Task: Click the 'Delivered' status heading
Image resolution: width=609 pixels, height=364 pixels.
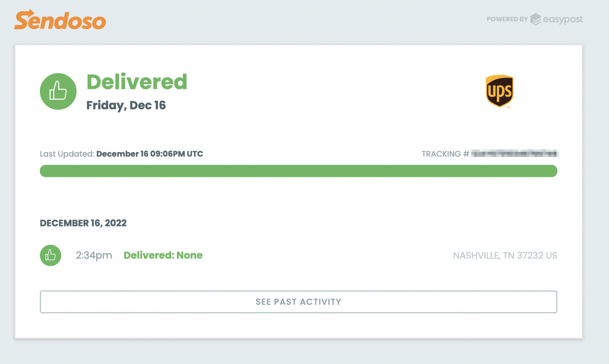Action: 137,82
